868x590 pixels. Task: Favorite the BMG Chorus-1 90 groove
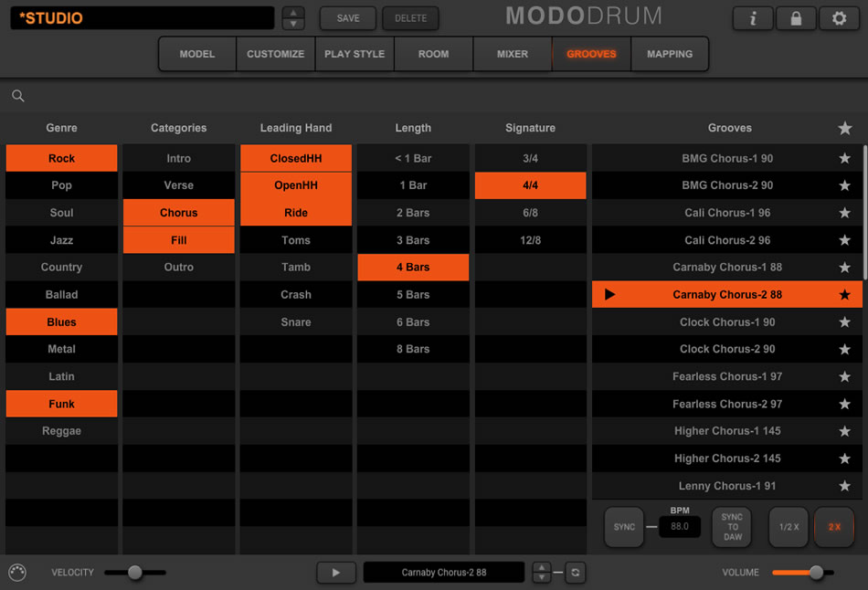[x=845, y=158]
